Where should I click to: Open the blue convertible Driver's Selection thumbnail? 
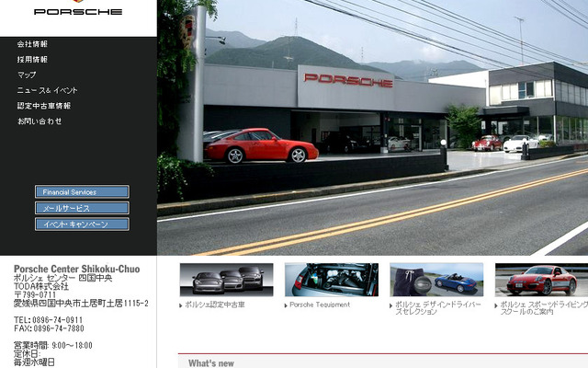[x=436, y=280]
